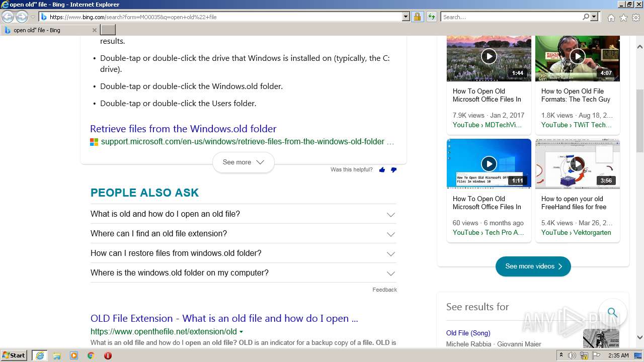
Task: Open the address bar history dropdown
Action: (406, 17)
